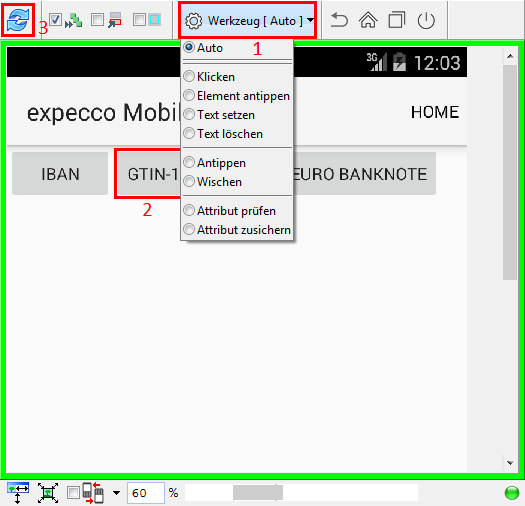Click the recent apps overlapping squares icon

(x=397, y=20)
